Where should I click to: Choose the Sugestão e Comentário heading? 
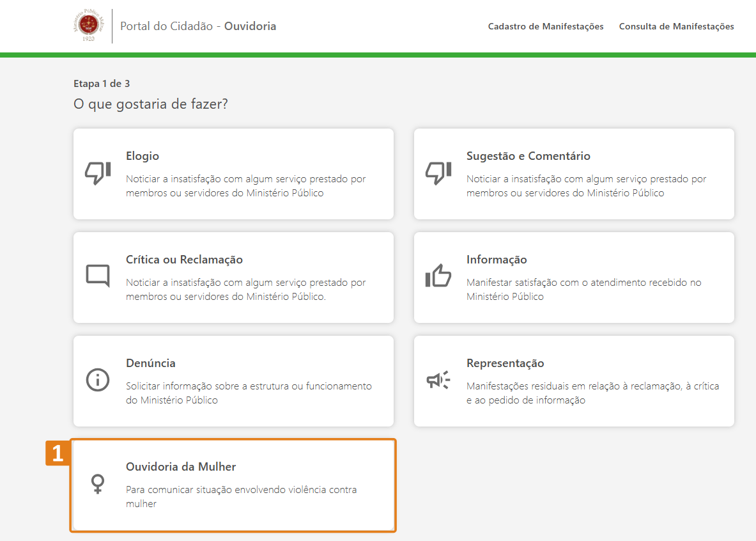pos(528,156)
